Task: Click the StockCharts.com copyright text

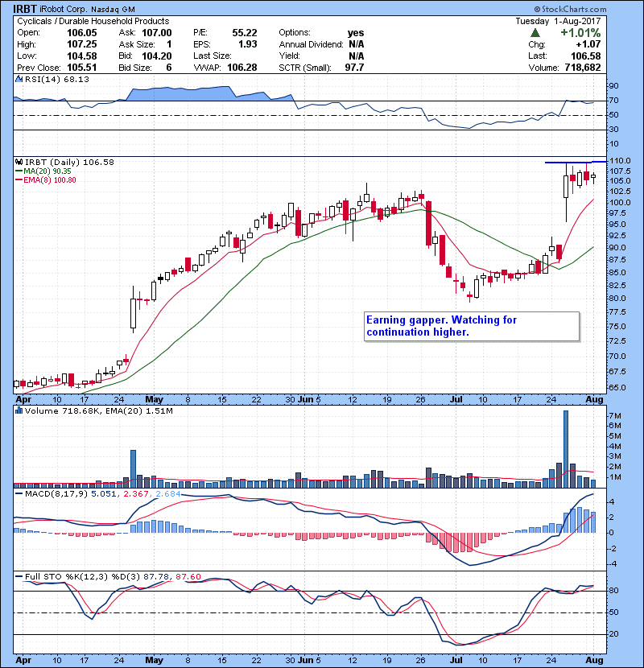Action: [x=570, y=9]
